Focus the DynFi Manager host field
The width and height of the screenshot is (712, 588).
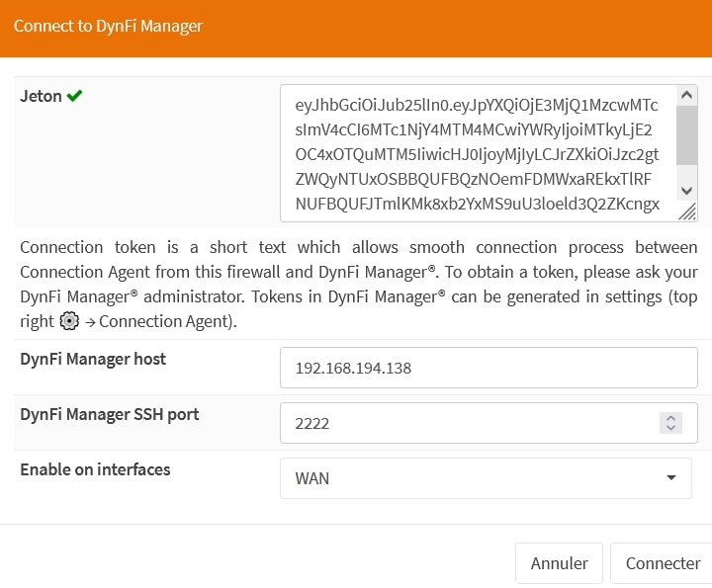(x=489, y=369)
